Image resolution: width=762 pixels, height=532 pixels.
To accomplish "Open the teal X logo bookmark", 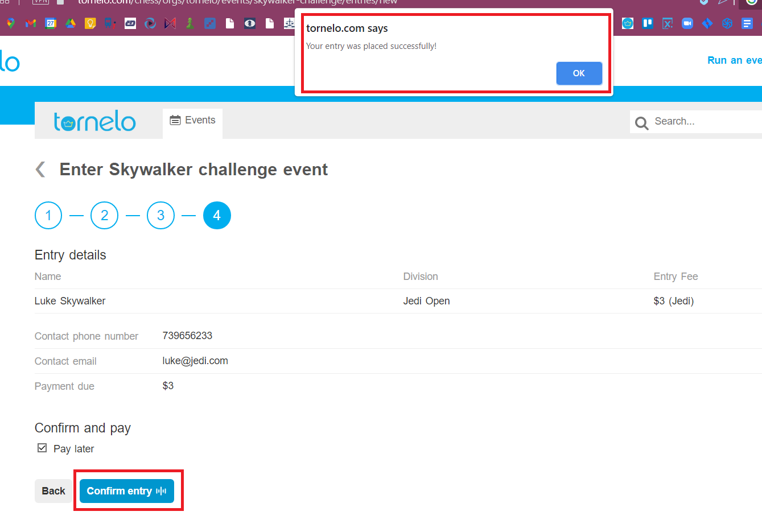I will (668, 23).
